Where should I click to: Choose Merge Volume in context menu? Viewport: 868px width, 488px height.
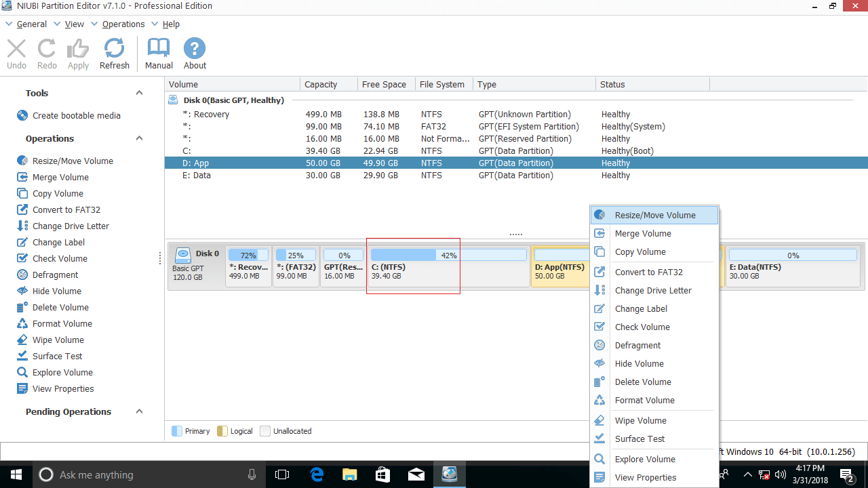point(654,233)
